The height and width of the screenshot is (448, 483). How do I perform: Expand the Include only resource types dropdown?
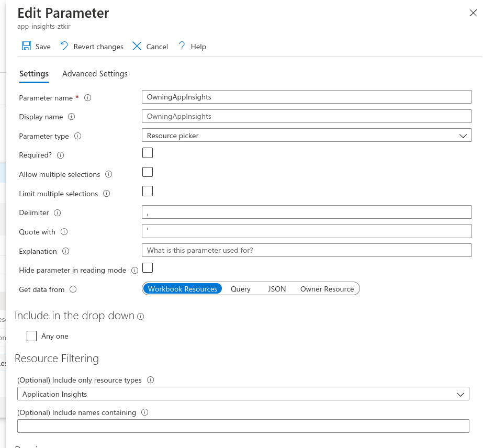[243, 394]
